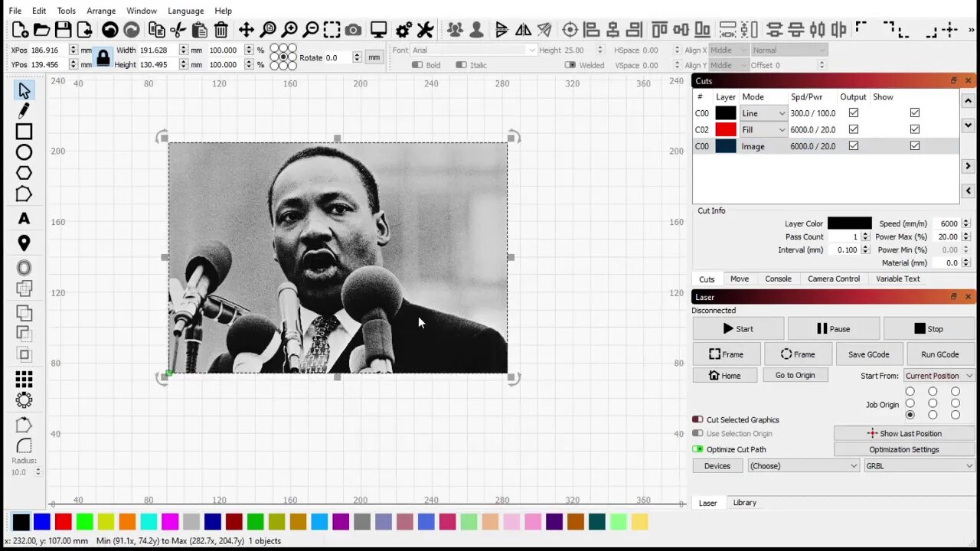The height and width of the screenshot is (551, 980).
Task: Click the camera capture icon
Action: [353, 30]
